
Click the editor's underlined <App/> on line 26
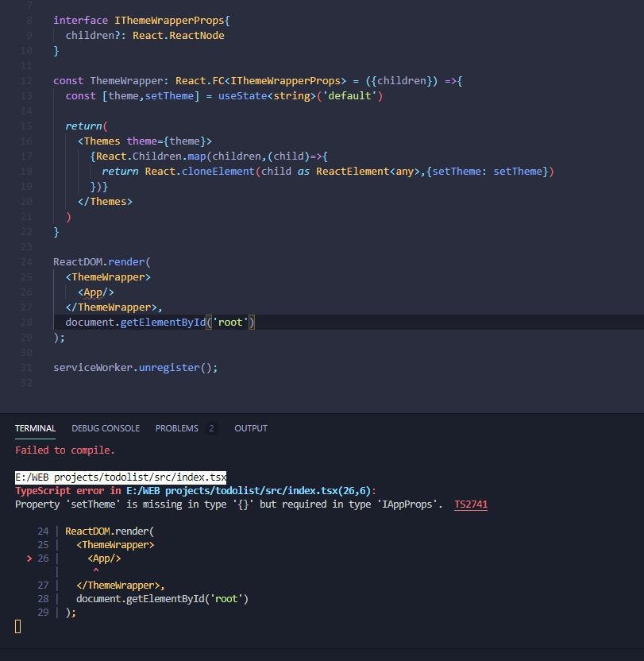click(95, 292)
